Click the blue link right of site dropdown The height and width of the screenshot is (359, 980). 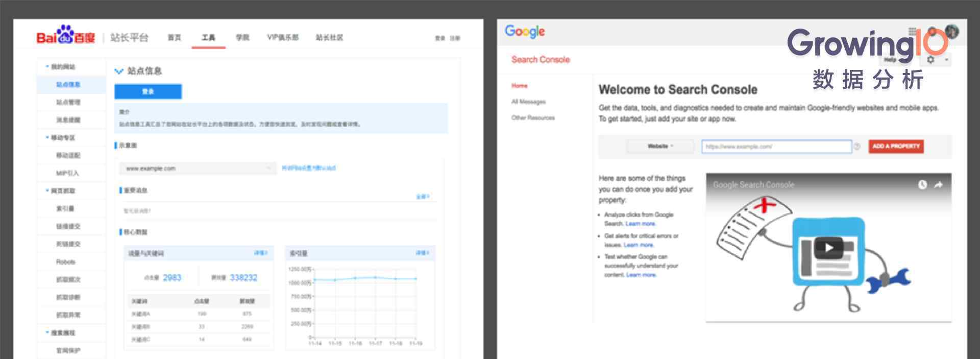pyautogui.click(x=309, y=168)
